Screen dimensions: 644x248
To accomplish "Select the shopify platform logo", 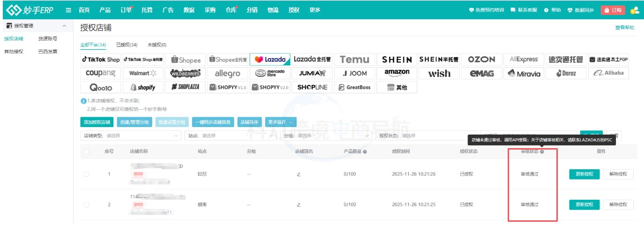I will pos(143,87).
